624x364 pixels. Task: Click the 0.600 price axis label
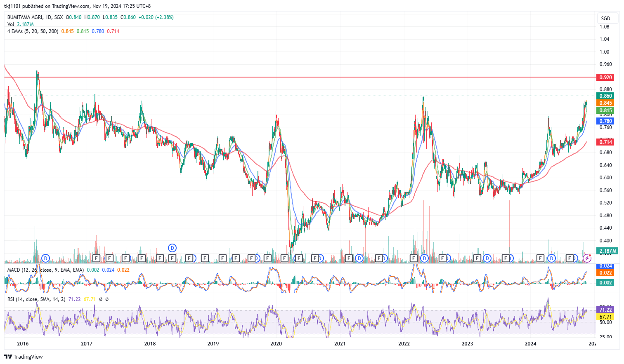[x=605, y=178]
